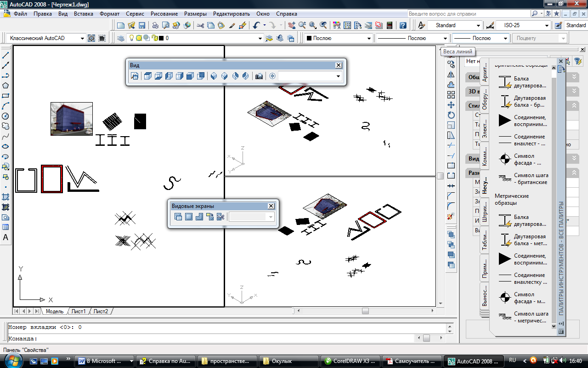Click the scissors Cut icon
This screenshot has width=588, height=368.
point(201,26)
